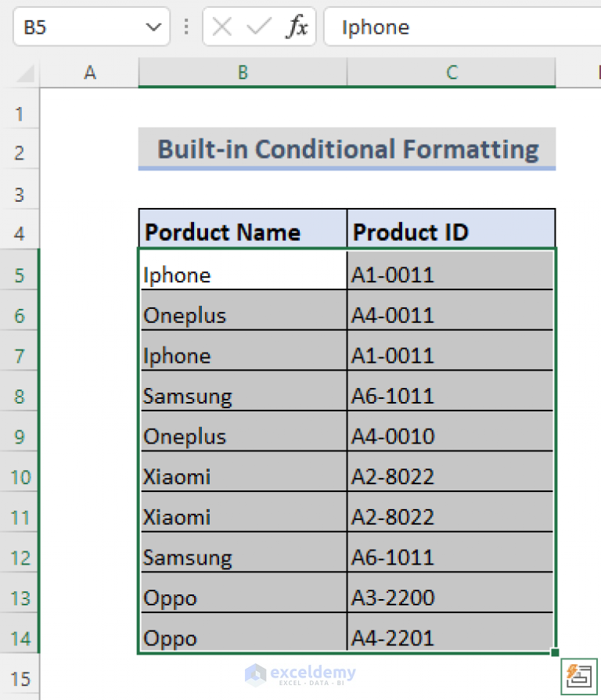Screen dimensions: 601x700
Task: Expand the Name Box dropdown arrow
Action: point(153,27)
